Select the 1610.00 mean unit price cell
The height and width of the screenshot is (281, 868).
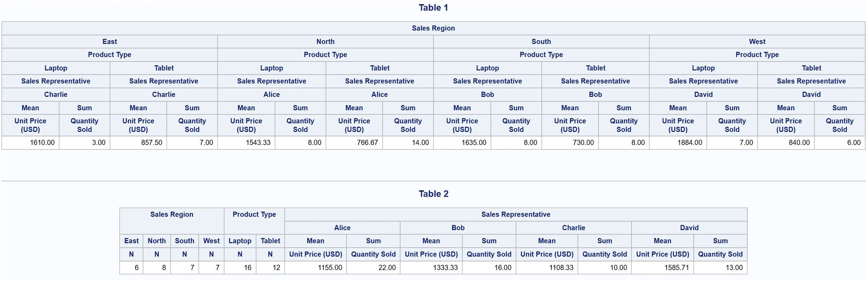click(30, 143)
